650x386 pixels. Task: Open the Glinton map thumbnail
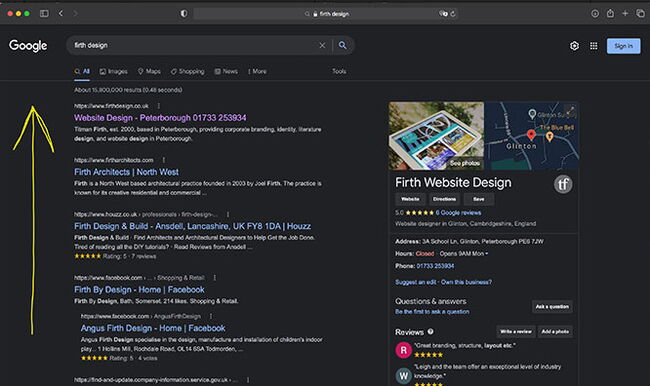pyautogui.click(x=532, y=136)
